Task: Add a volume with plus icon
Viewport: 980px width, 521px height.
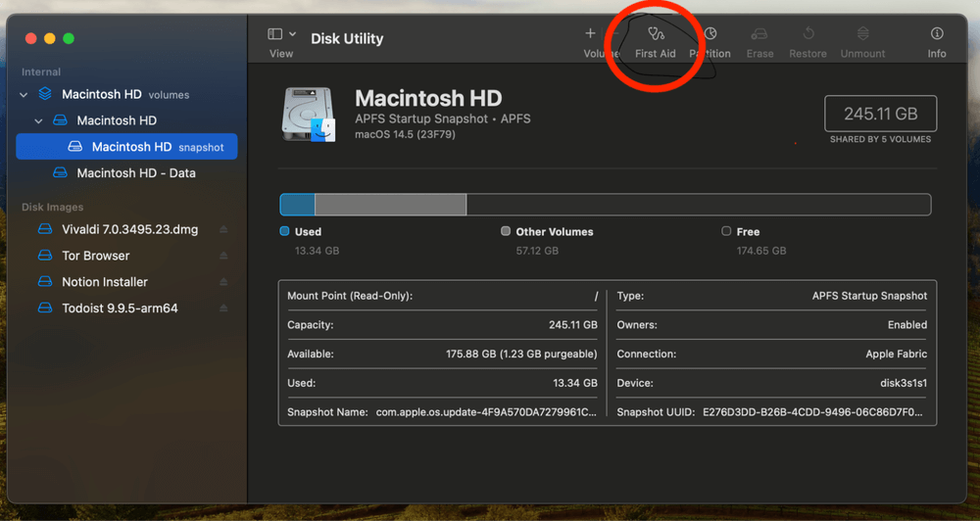Action: pyautogui.click(x=590, y=34)
